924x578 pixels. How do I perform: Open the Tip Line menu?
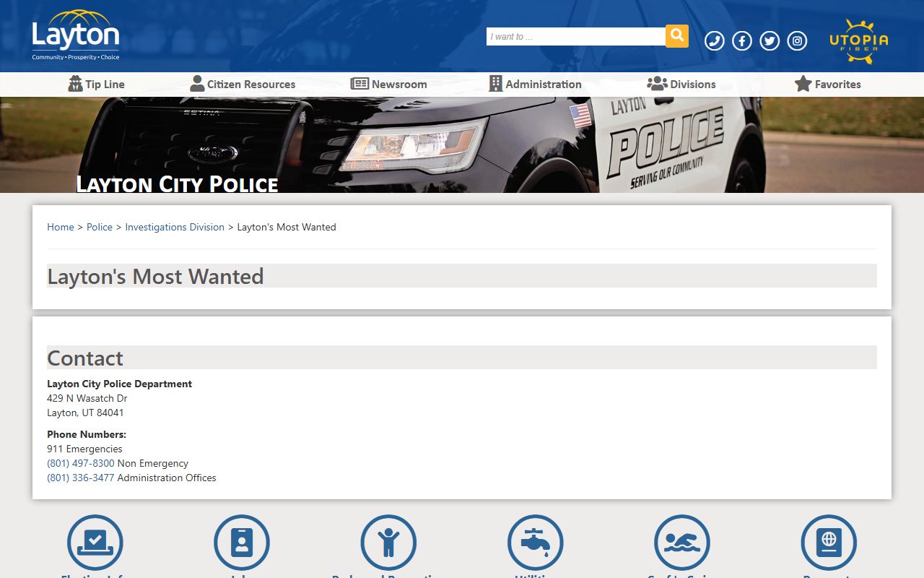click(97, 84)
